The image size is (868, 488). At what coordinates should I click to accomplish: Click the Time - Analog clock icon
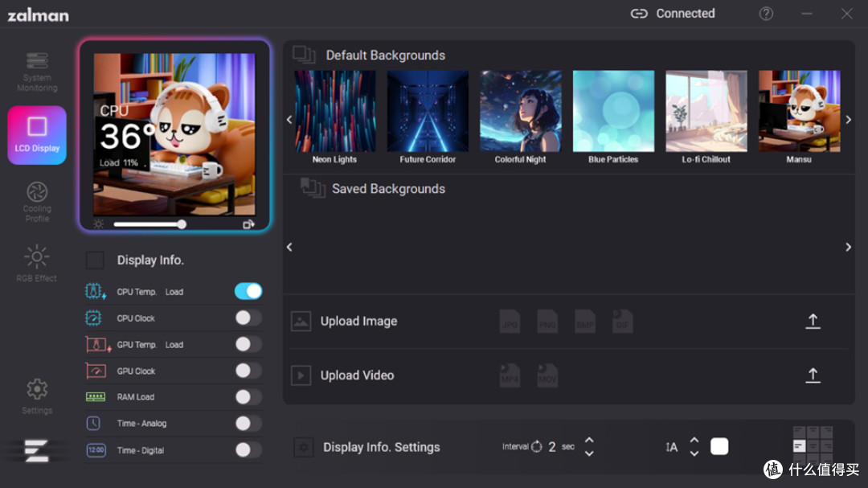(93, 423)
